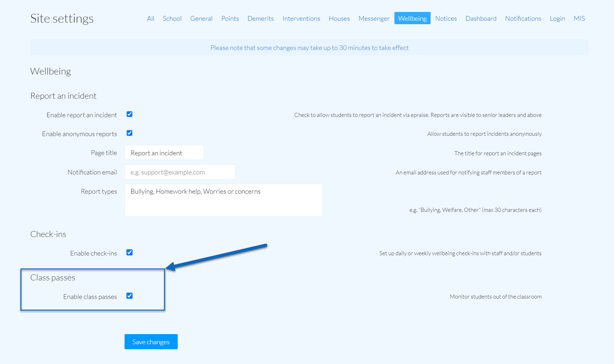
Task: Go to the Notices tab
Action: [446, 19]
